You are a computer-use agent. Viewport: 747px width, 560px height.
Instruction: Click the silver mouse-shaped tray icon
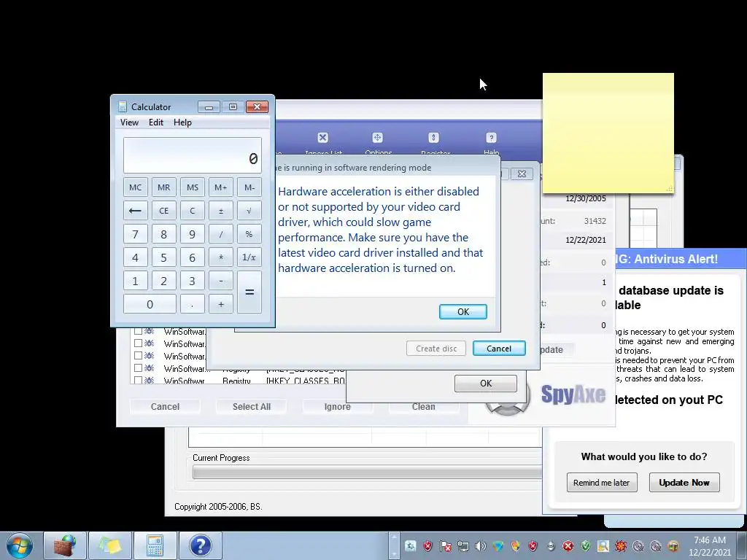551,546
